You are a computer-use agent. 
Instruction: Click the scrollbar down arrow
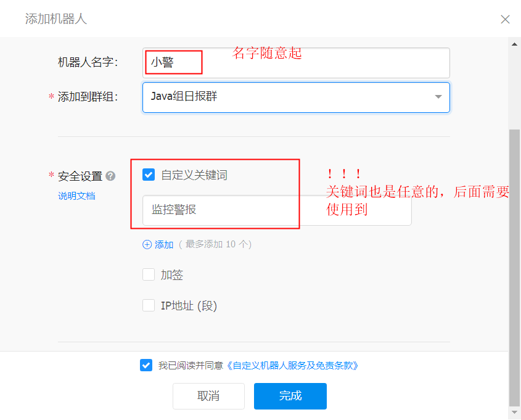point(514,413)
